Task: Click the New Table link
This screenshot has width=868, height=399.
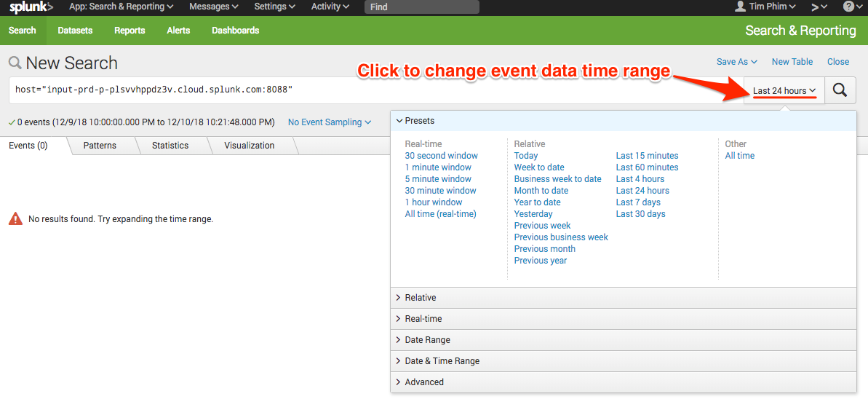Action: (792, 61)
